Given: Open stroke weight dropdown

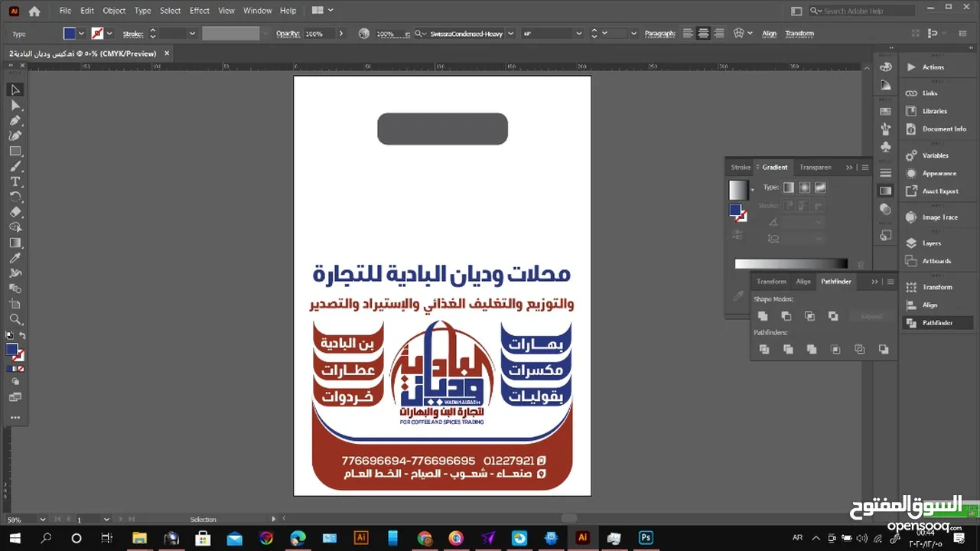Looking at the screenshot, I should pyautogui.click(x=192, y=34).
